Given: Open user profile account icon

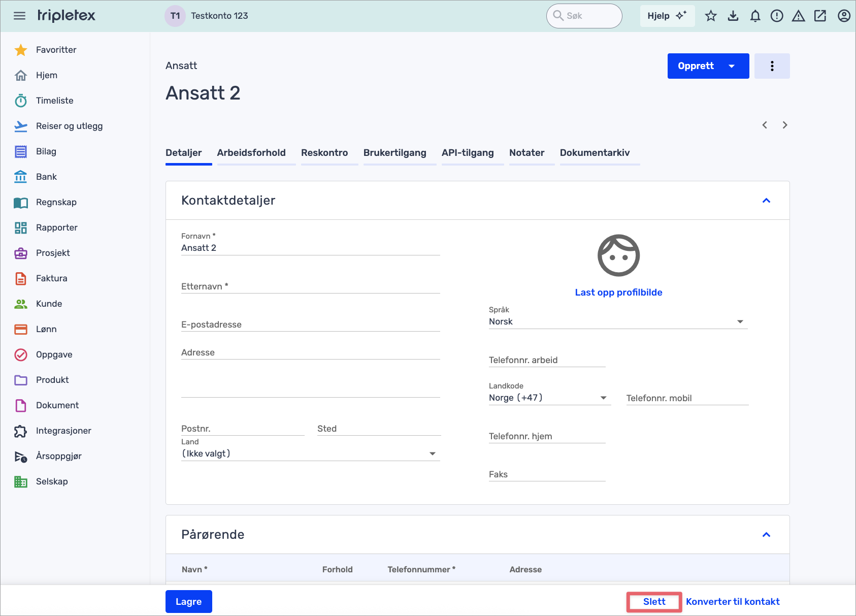Looking at the screenshot, I should [x=844, y=16].
